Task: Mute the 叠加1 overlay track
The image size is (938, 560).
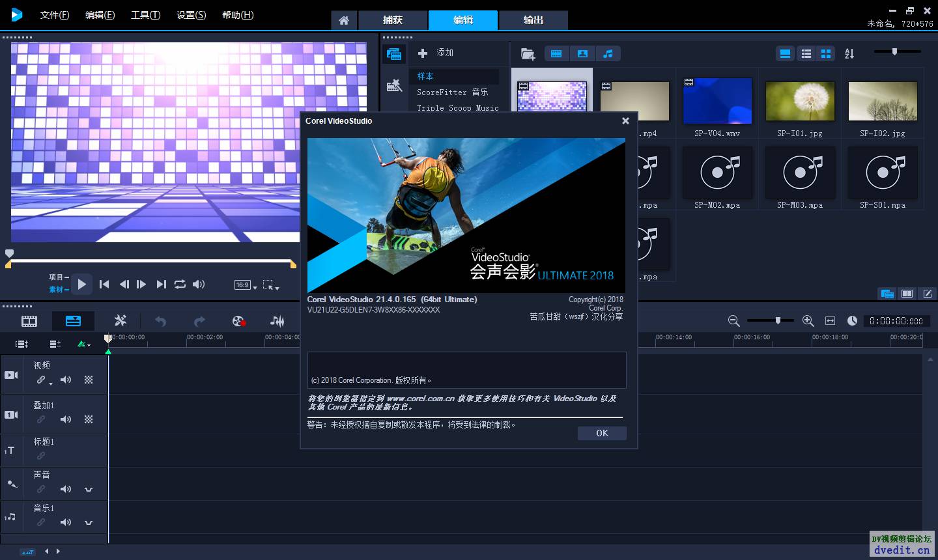Action: 66,419
